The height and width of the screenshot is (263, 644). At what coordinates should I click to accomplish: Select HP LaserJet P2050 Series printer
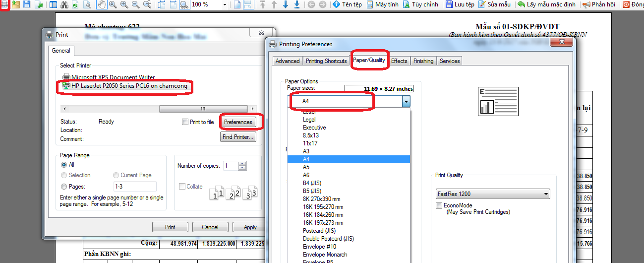coord(126,86)
